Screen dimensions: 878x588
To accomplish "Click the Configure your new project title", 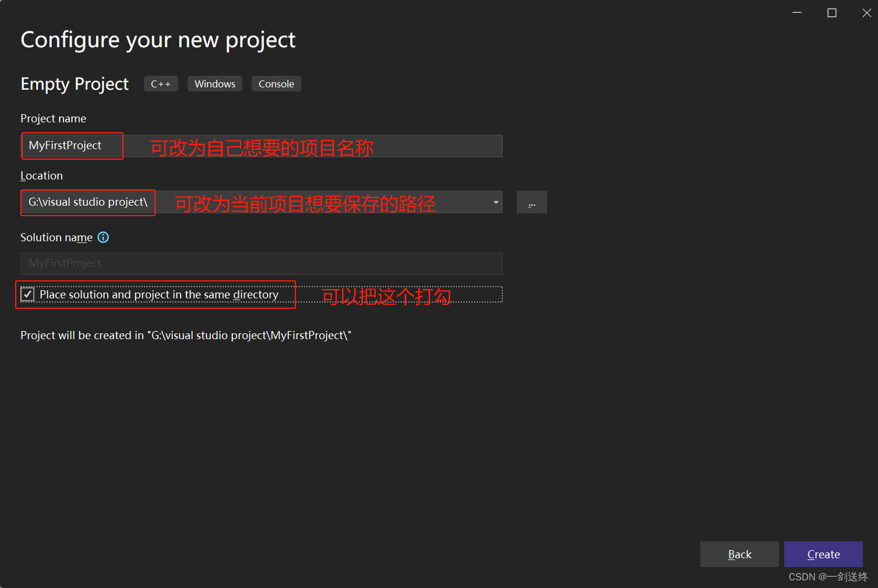I will pos(158,39).
